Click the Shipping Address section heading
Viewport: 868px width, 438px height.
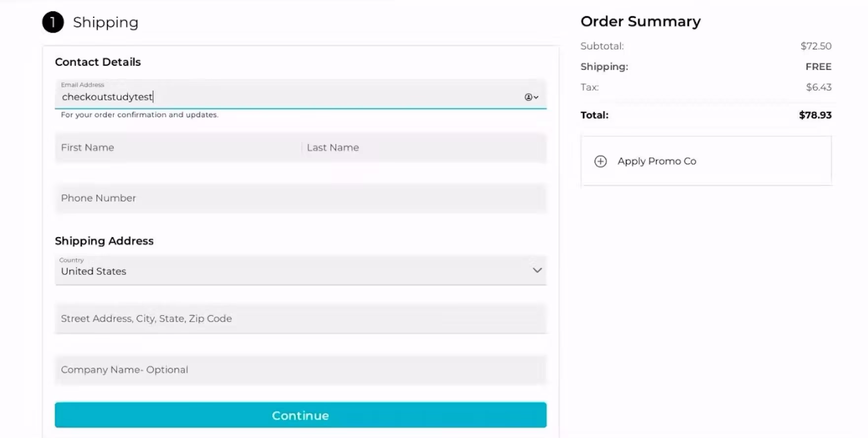pyautogui.click(x=104, y=241)
